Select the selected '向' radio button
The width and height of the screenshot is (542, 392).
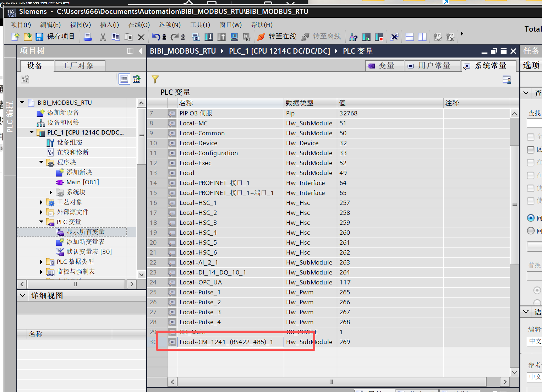click(531, 218)
